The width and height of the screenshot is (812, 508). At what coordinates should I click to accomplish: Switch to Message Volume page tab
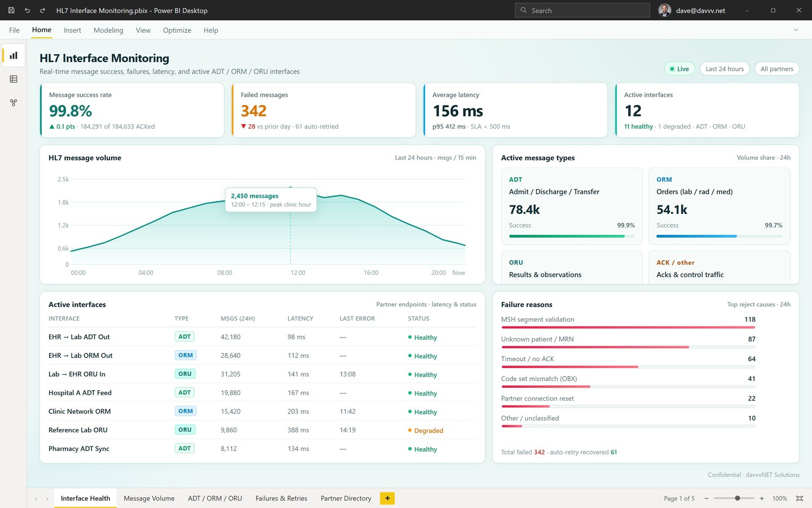(x=149, y=498)
